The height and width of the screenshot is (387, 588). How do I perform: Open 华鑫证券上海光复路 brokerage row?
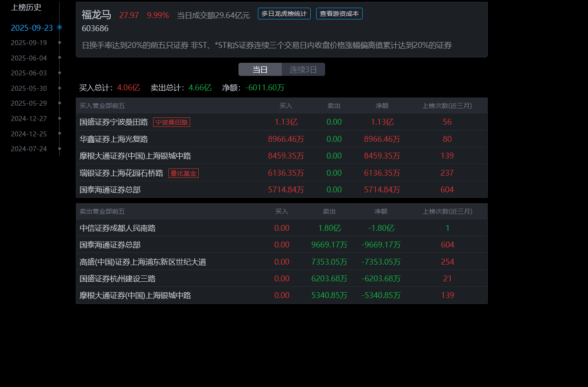point(282,139)
